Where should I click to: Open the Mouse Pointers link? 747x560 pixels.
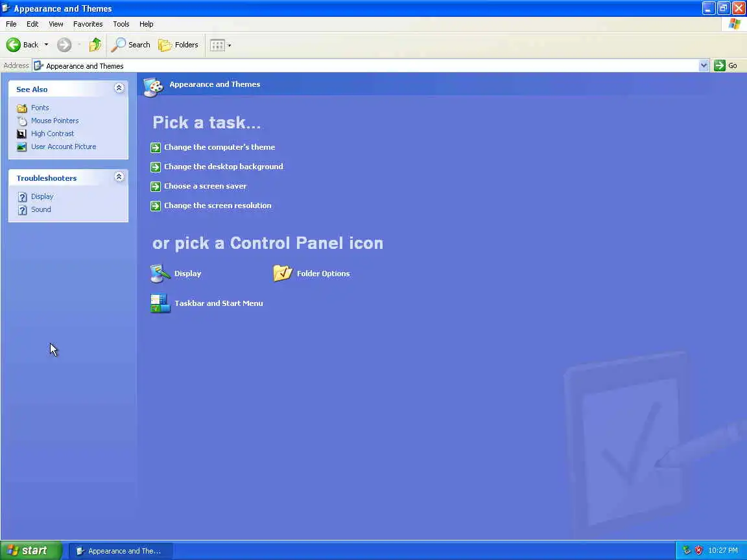coord(54,121)
